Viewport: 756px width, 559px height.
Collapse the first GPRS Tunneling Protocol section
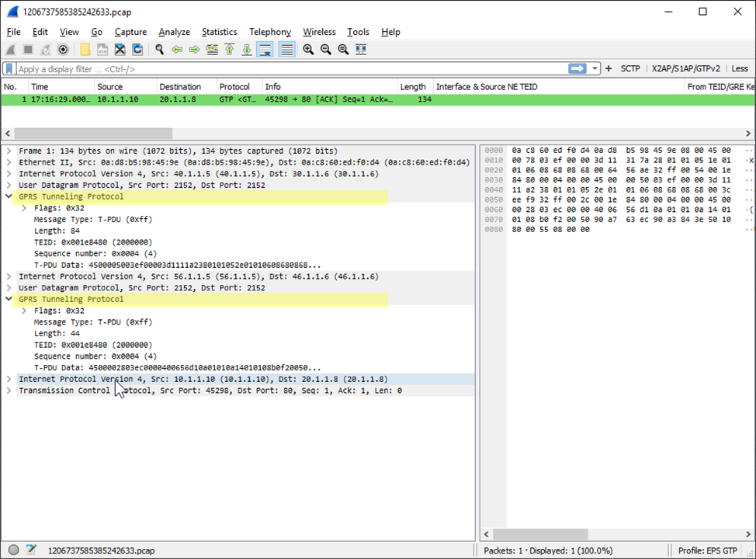point(9,197)
